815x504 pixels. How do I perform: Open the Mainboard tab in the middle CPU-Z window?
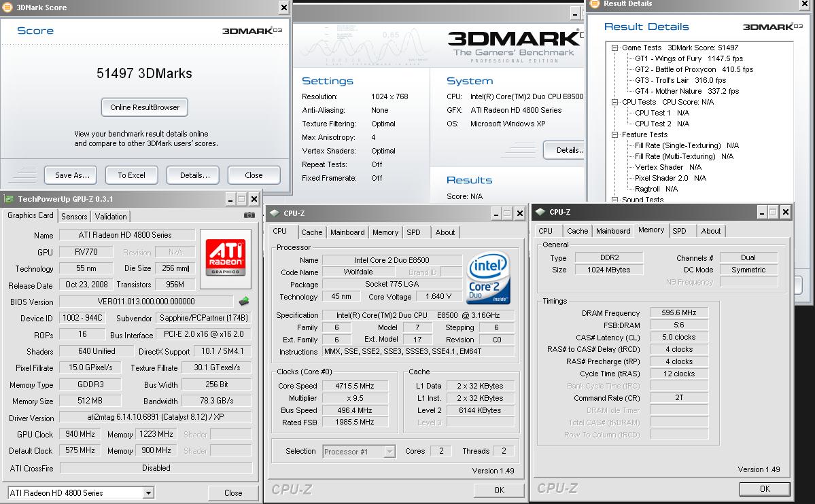tap(347, 232)
